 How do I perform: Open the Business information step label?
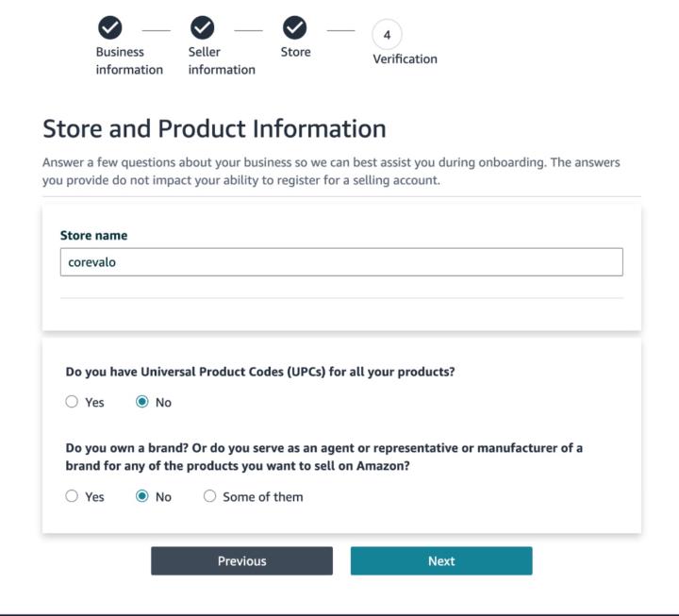pos(129,60)
